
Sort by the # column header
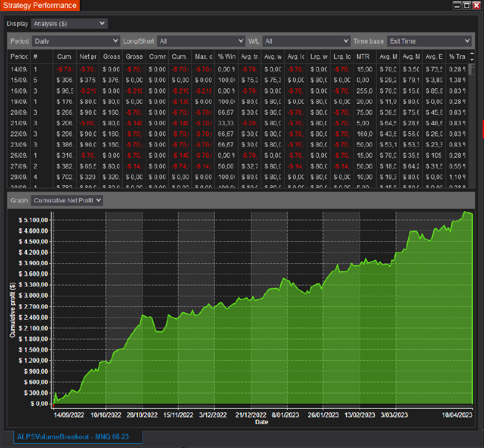pos(42,56)
